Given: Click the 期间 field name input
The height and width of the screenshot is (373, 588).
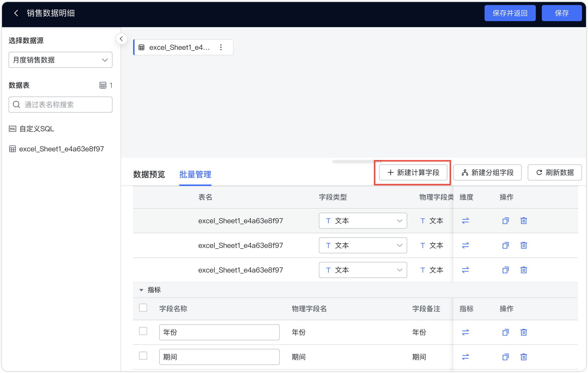Looking at the screenshot, I should pyautogui.click(x=219, y=357).
